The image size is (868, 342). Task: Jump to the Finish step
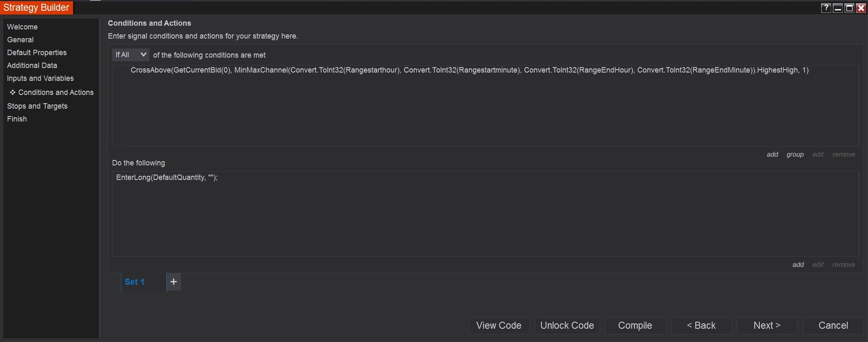tap(17, 119)
